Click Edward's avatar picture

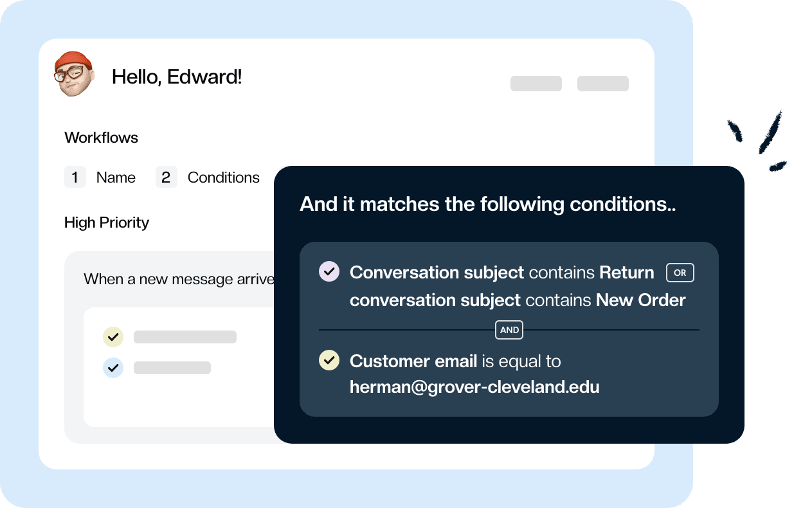click(x=74, y=74)
